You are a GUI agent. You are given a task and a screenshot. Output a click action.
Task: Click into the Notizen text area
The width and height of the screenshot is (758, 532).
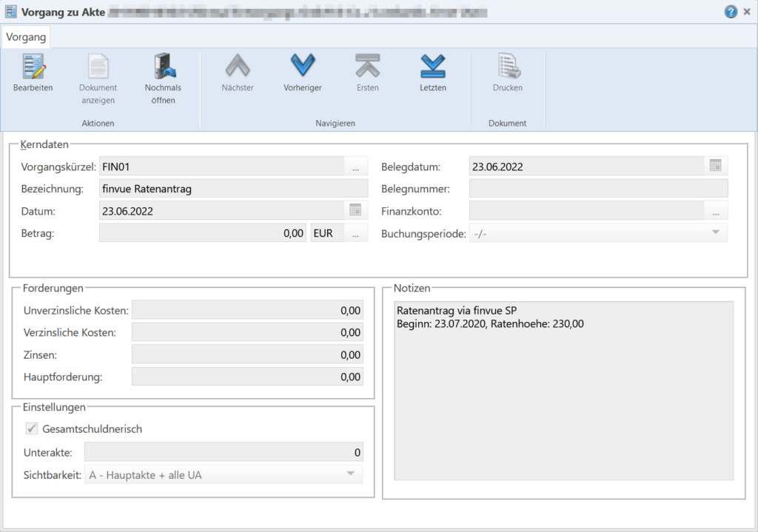point(563,400)
